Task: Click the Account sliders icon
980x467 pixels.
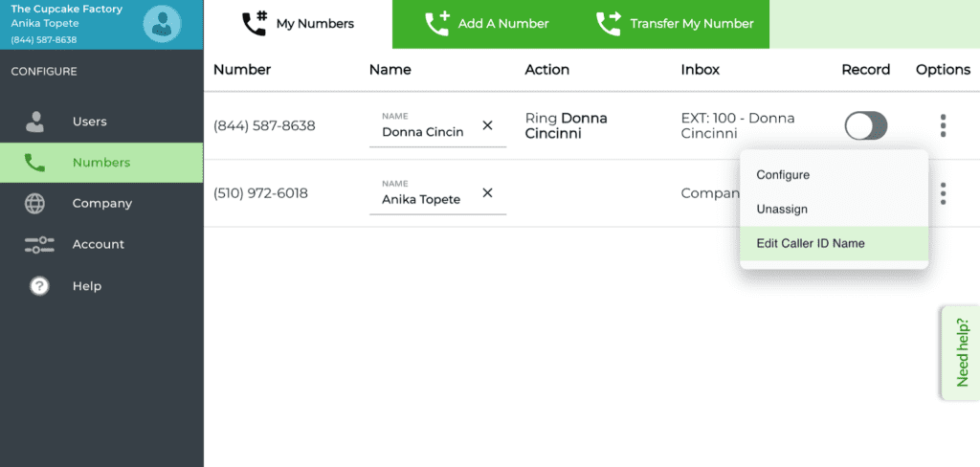Action: pos(38,244)
